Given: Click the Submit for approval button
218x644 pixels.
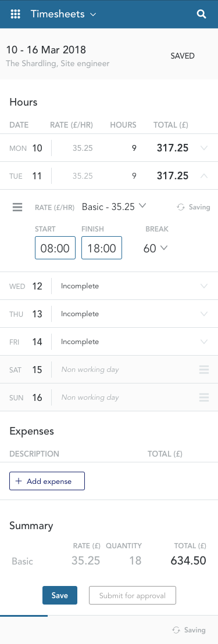Looking at the screenshot, I should pyautogui.click(x=133, y=595).
